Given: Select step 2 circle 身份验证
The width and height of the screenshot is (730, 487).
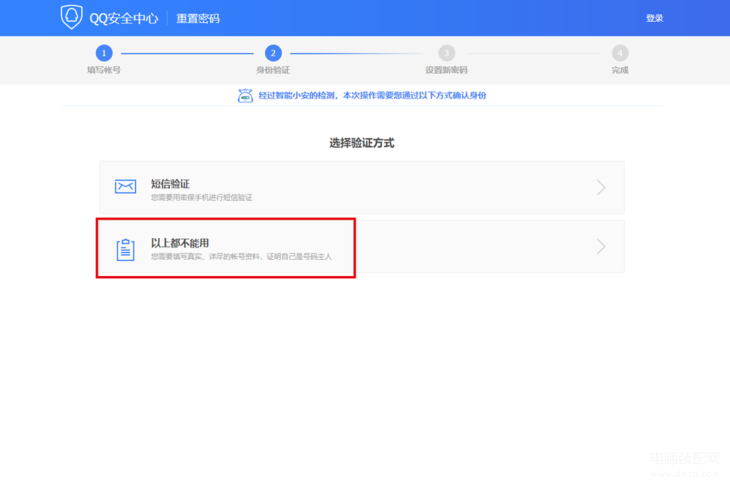Looking at the screenshot, I should click(273, 53).
